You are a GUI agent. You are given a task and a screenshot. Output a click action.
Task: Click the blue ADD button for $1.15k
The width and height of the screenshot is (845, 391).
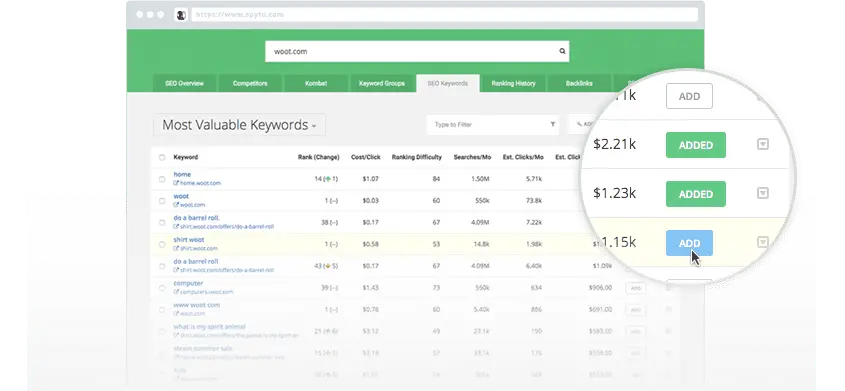click(x=689, y=243)
